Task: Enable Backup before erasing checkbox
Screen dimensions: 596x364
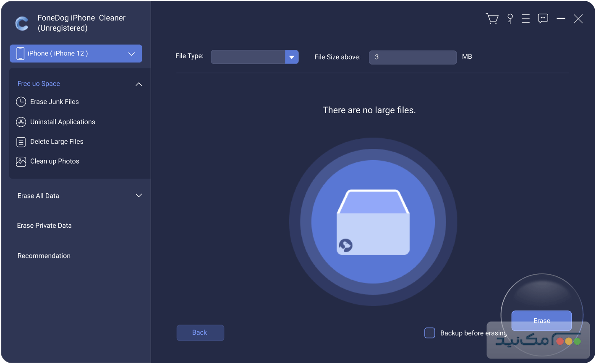Action: click(x=429, y=333)
